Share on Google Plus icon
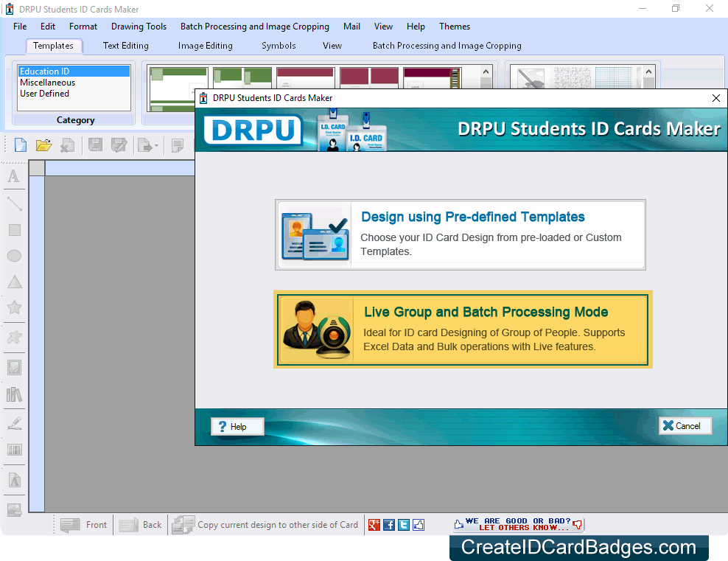Screen dimensions: 728x561 tap(374, 525)
